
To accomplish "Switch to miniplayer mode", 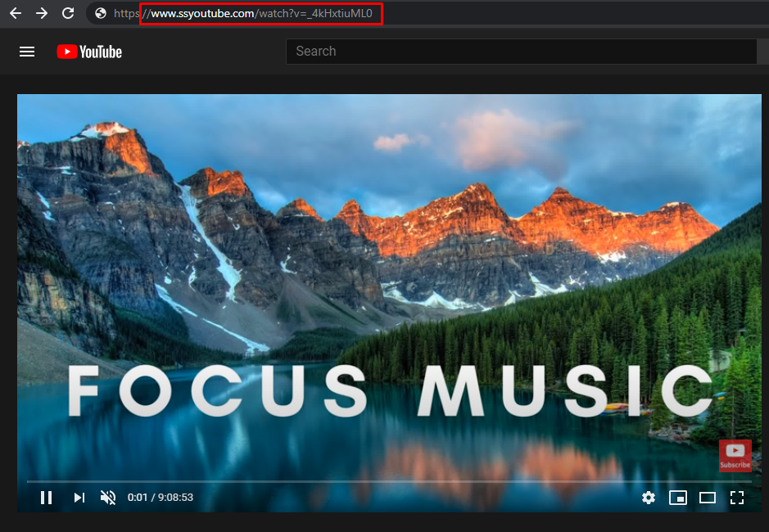I will click(677, 497).
